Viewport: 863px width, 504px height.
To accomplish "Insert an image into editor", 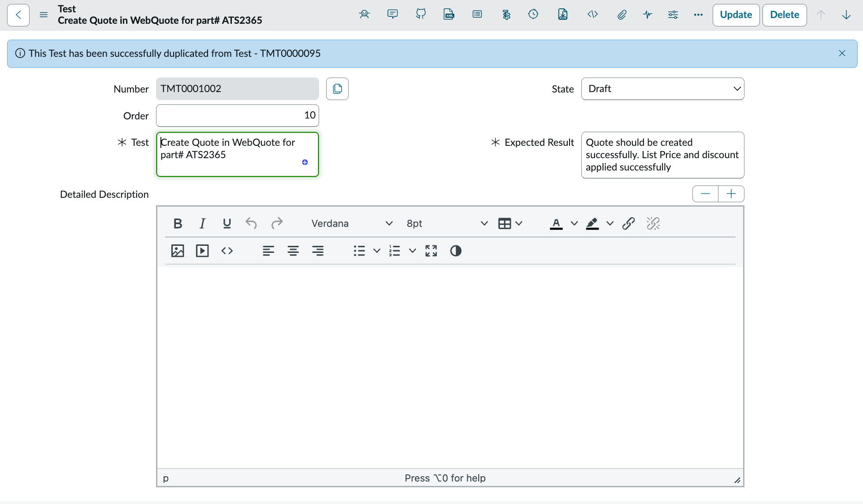I will tap(178, 251).
